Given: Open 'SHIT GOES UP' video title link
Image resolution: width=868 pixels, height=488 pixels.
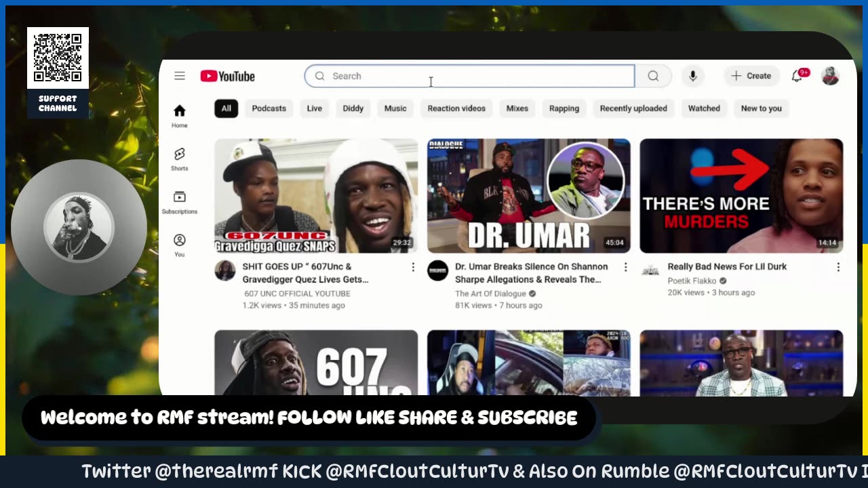Looking at the screenshot, I should click(x=306, y=273).
